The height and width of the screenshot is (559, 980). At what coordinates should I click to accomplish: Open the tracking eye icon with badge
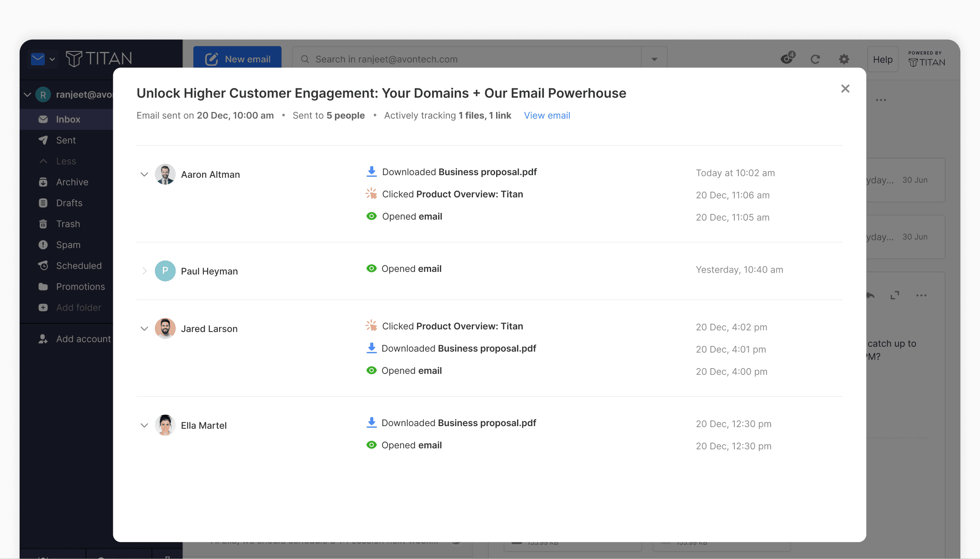tap(787, 58)
